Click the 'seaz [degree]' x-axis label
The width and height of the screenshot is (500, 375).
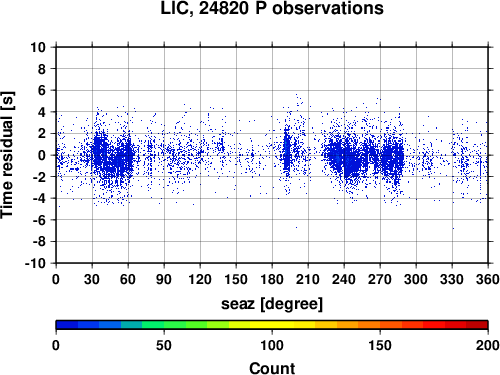click(x=272, y=304)
